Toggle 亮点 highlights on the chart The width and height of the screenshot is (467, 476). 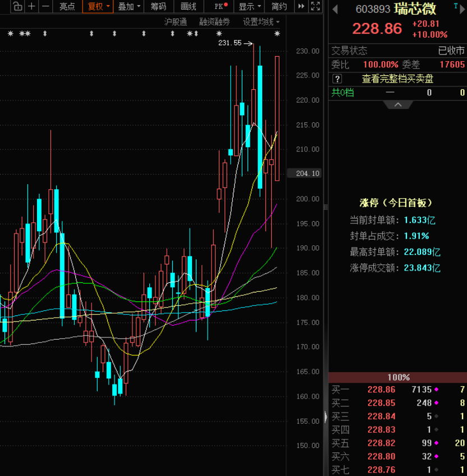pos(67,6)
